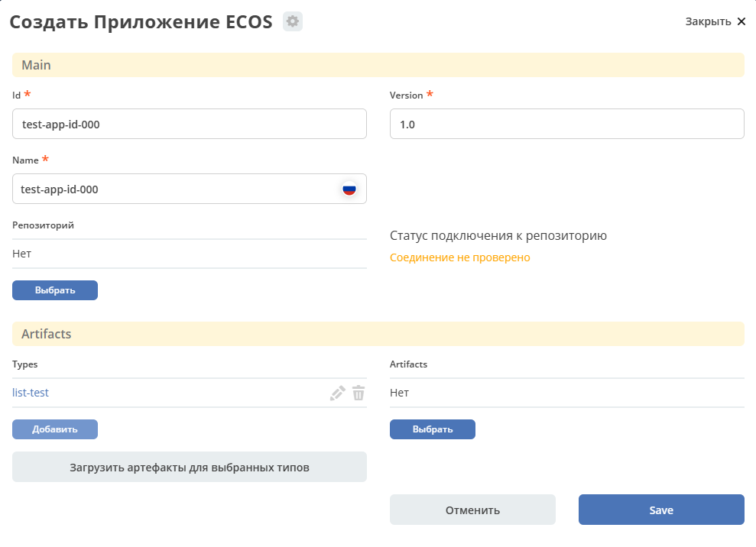
Task: Open the list-test type link
Action: point(31,393)
